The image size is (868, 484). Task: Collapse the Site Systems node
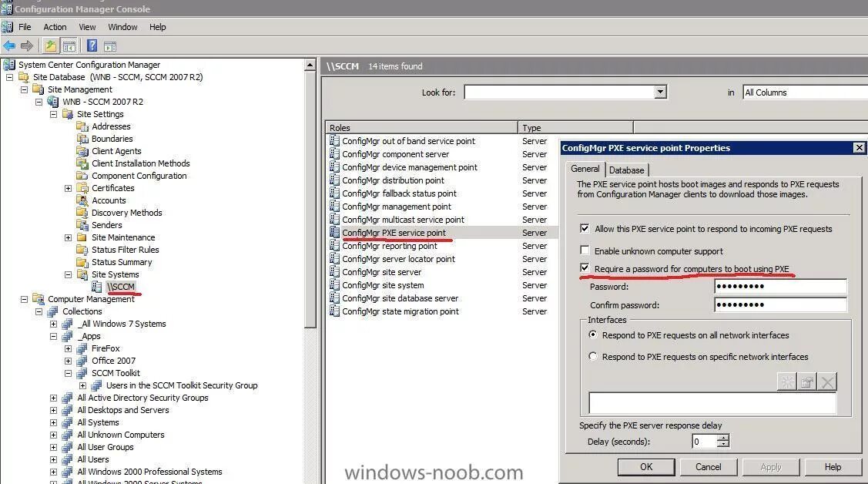pyautogui.click(x=68, y=274)
